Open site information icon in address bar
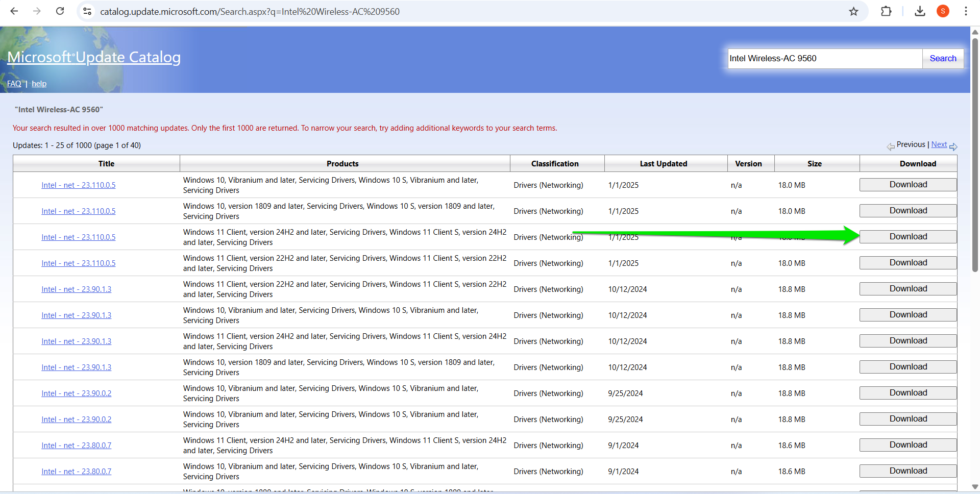980x494 pixels. (87, 11)
